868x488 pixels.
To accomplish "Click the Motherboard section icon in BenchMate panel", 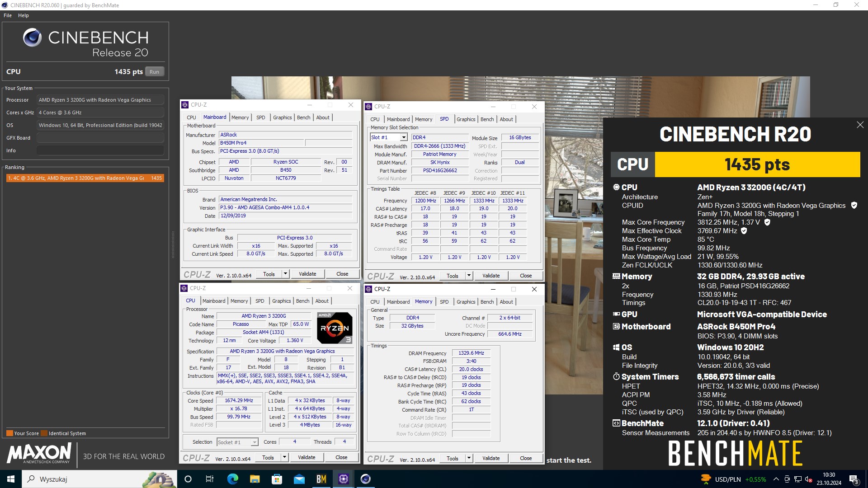I will click(x=616, y=326).
